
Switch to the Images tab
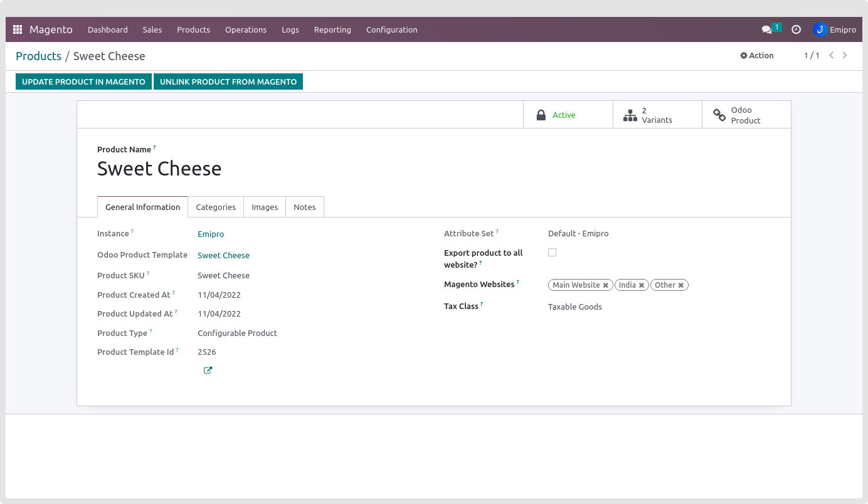(x=265, y=207)
